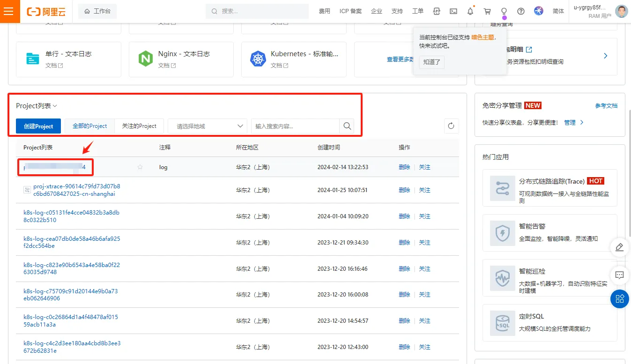
Task: Open the 参考文档 link
Action: pos(606,106)
